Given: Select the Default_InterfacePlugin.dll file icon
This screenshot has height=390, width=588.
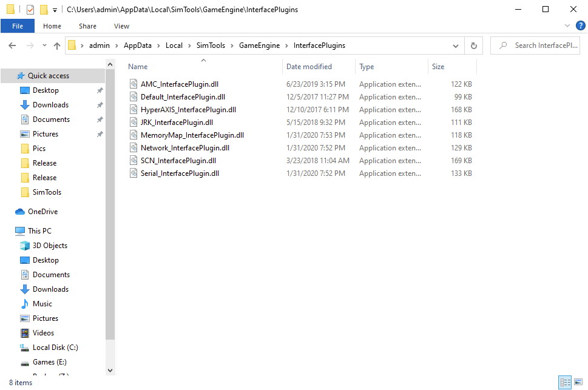Looking at the screenshot, I should click(x=133, y=96).
